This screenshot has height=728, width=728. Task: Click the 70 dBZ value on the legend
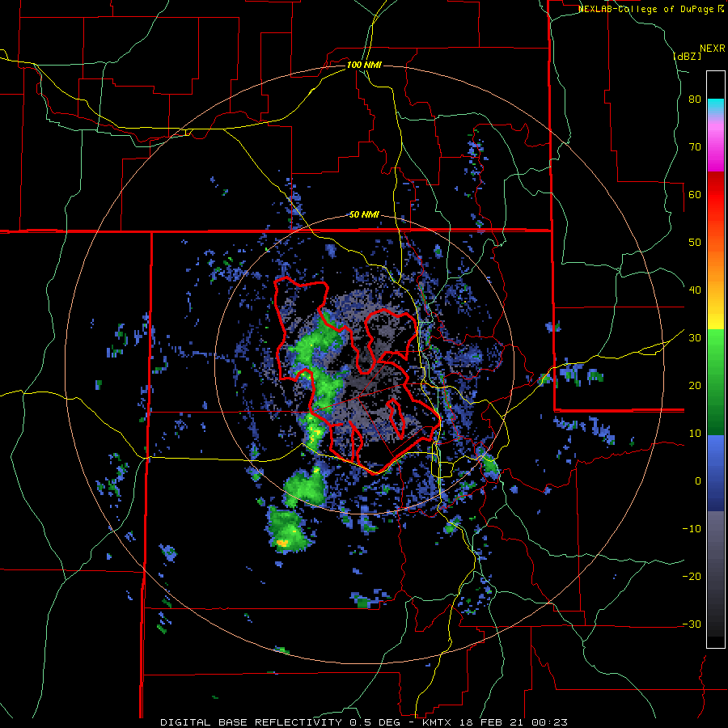click(x=695, y=146)
